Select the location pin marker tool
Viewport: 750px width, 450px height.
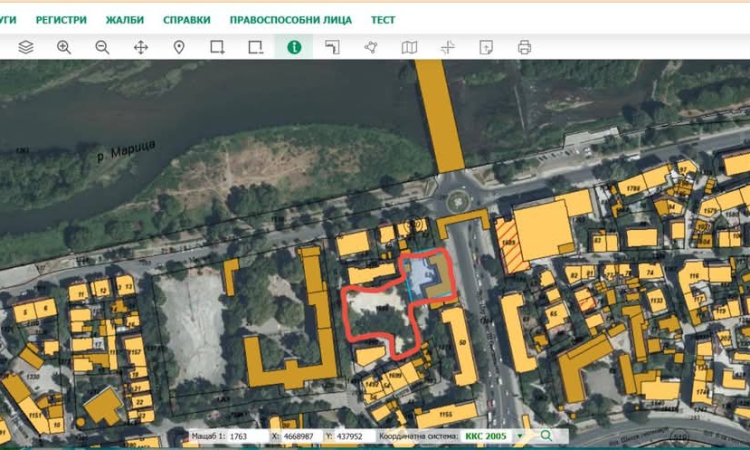click(179, 47)
